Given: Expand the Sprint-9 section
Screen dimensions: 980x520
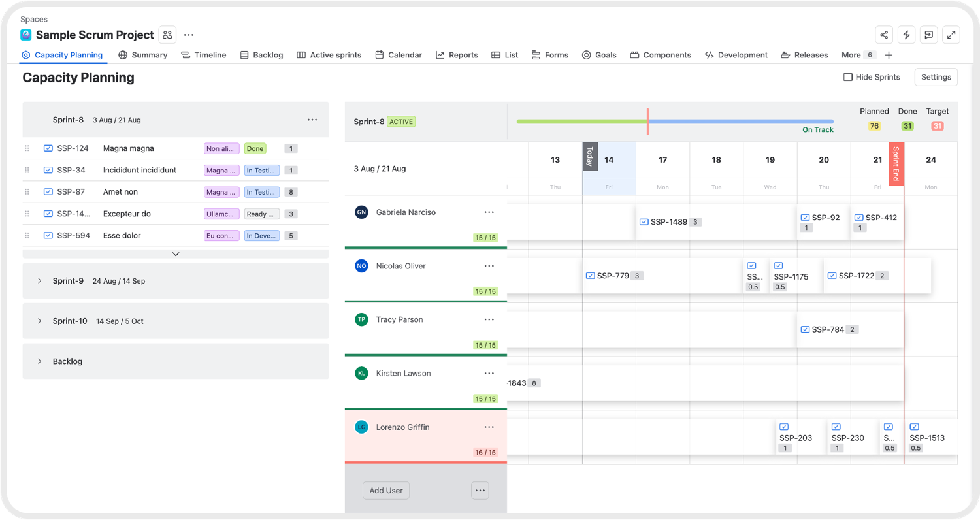Looking at the screenshot, I should (39, 281).
